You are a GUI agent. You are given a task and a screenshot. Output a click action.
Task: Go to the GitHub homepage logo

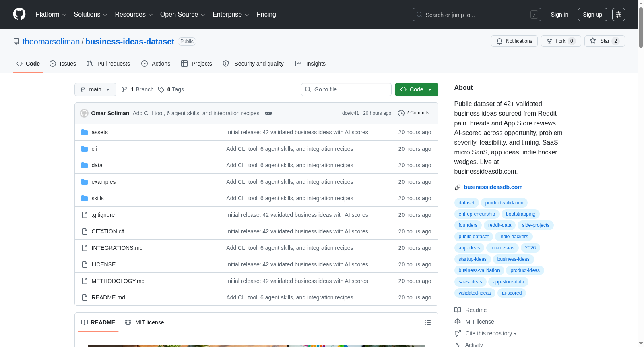tap(19, 14)
